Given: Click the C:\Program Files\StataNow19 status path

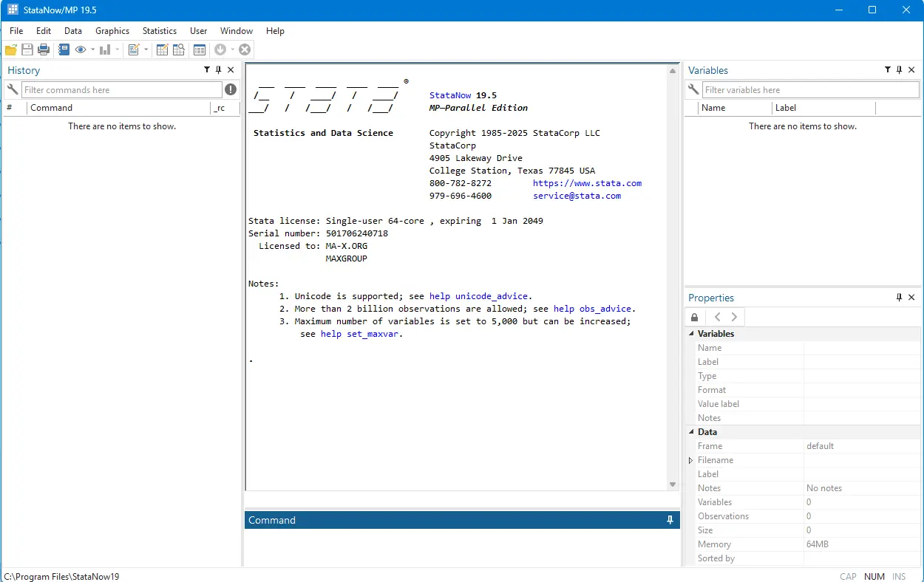Looking at the screenshot, I should pos(61,576).
